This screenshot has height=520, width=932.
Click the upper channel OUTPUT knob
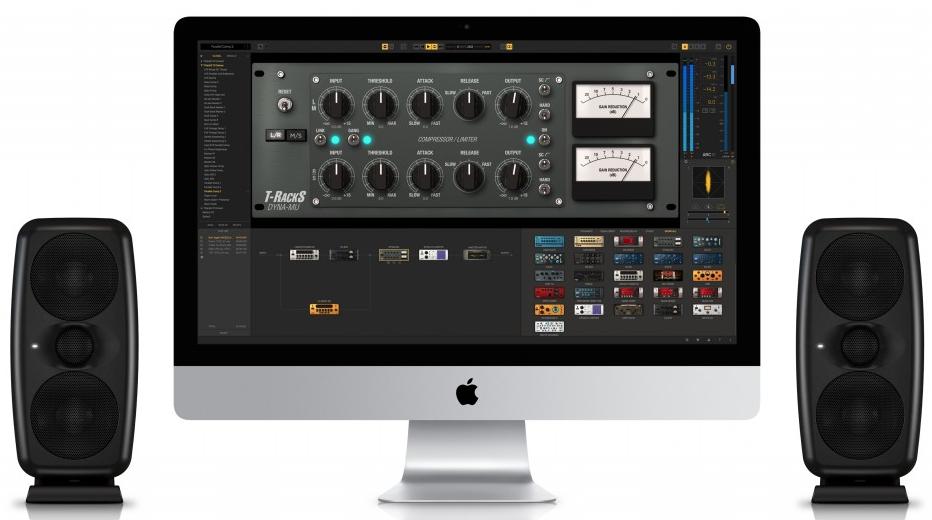pyautogui.click(x=514, y=105)
